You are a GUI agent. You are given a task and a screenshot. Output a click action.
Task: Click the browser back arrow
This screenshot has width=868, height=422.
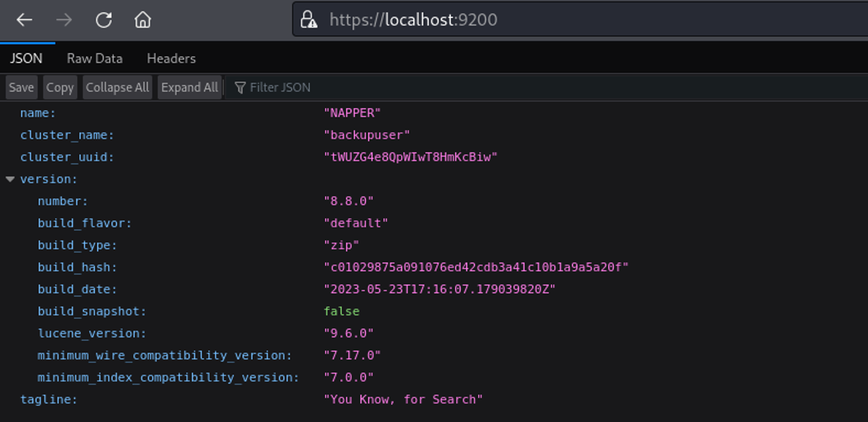(24, 20)
